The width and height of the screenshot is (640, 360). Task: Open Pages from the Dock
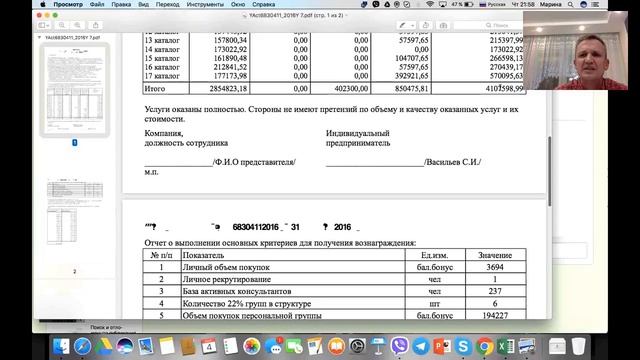coord(315,347)
